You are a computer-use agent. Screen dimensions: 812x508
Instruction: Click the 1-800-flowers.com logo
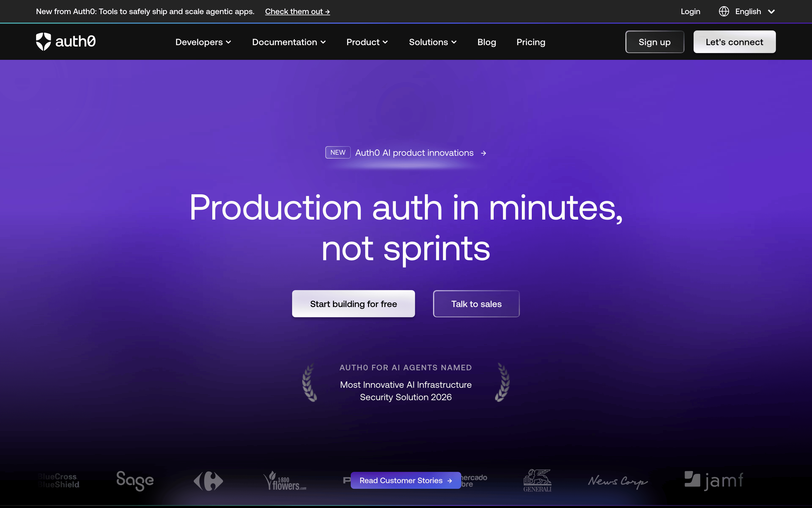pyautogui.click(x=284, y=481)
